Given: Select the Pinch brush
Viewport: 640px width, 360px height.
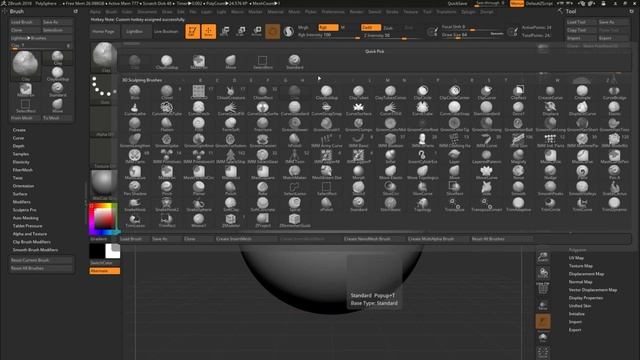Looking at the screenshot, I should [x=231, y=188].
